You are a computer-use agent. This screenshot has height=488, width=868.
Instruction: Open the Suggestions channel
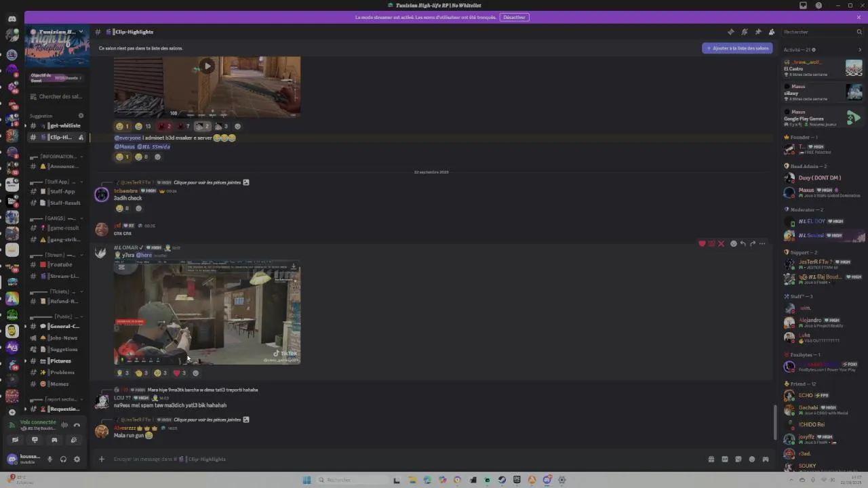pos(57,349)
